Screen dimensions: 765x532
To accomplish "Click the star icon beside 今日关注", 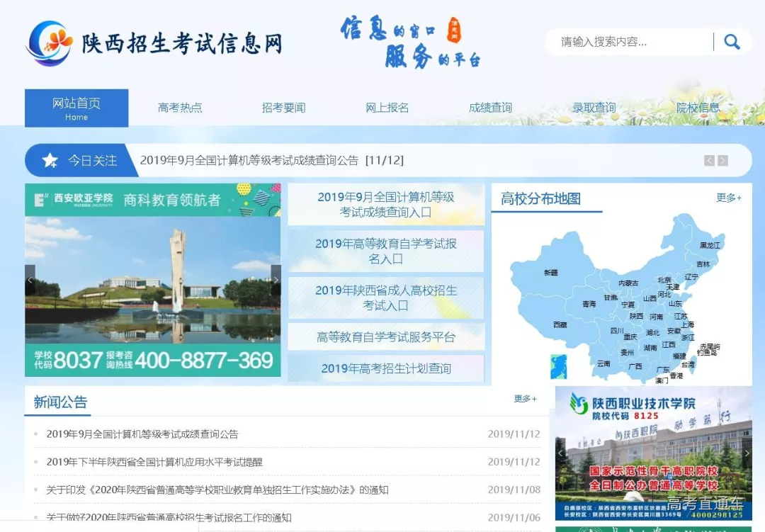I will [x=50, y=161].
